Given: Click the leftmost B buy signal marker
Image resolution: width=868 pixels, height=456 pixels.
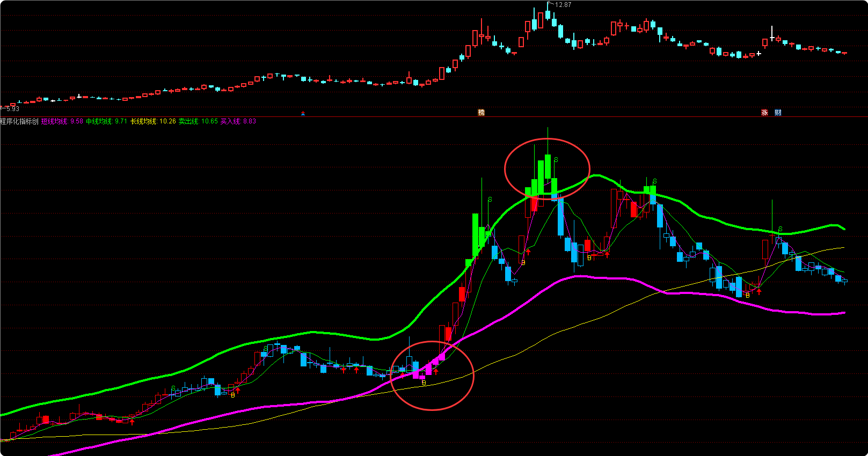Looking at the screenshot, I should tap(233, 395).
